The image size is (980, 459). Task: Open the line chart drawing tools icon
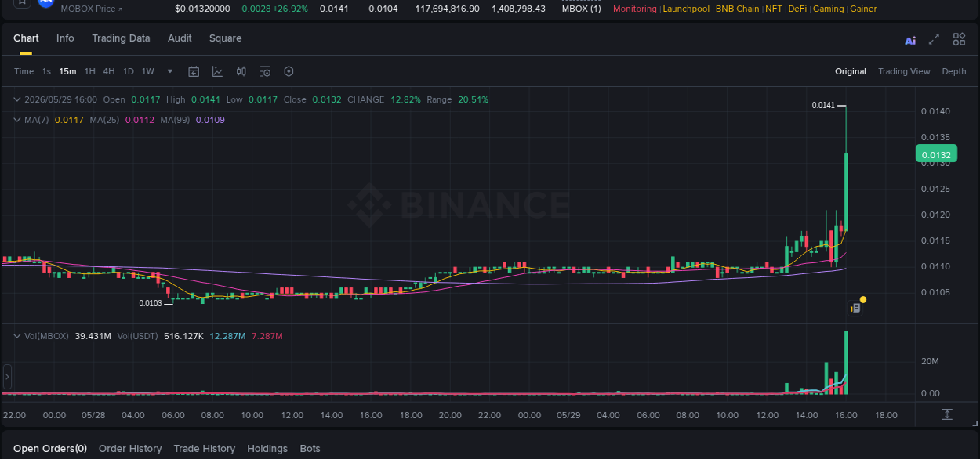(217, 71)
